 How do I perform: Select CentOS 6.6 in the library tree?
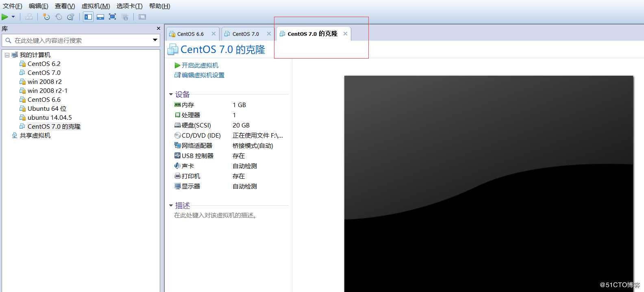tap(44, 100)
